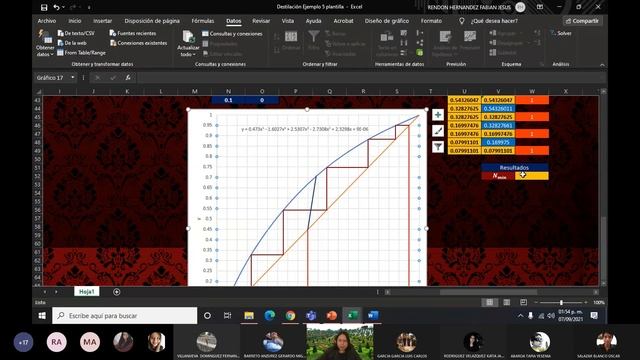The image size is (640, 360).
Task: Click the chart styles brush button
Action: pyautogui.click(x=438, y=131)
